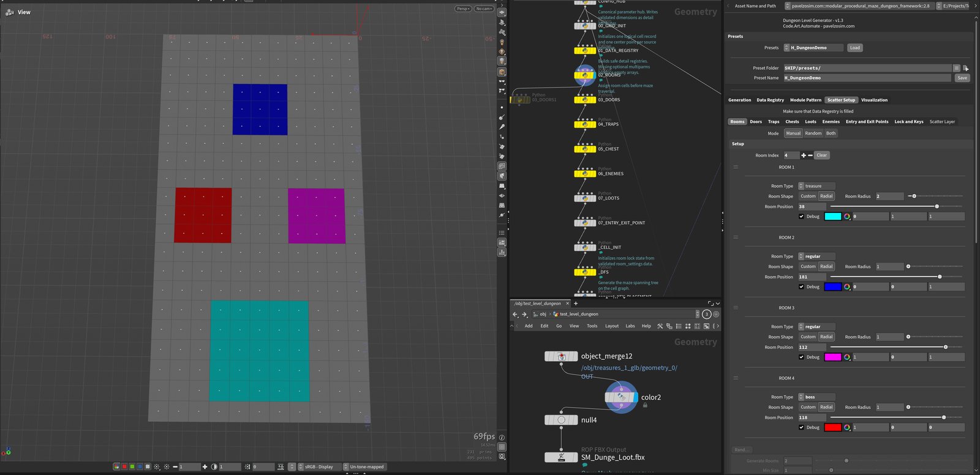Toggle the Debug checkbox for Room 4

coord(801,428)
